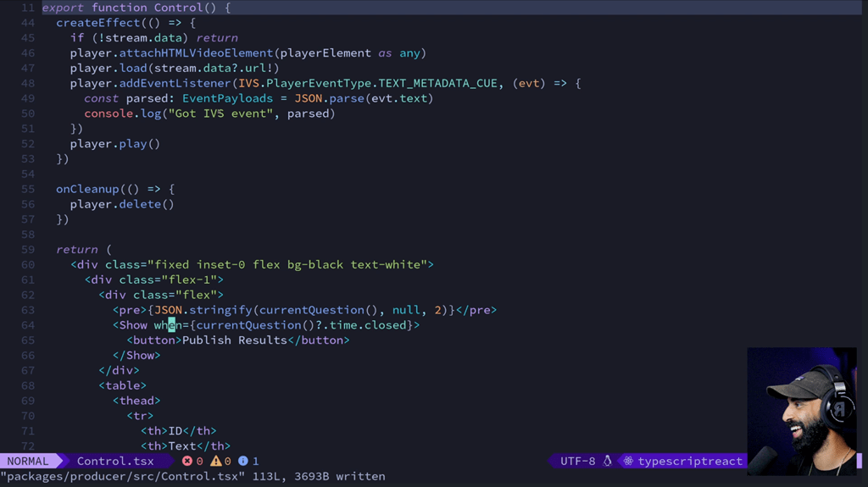
Task: Click the '<table>' tag on line 68
Action: click(122, 385)
